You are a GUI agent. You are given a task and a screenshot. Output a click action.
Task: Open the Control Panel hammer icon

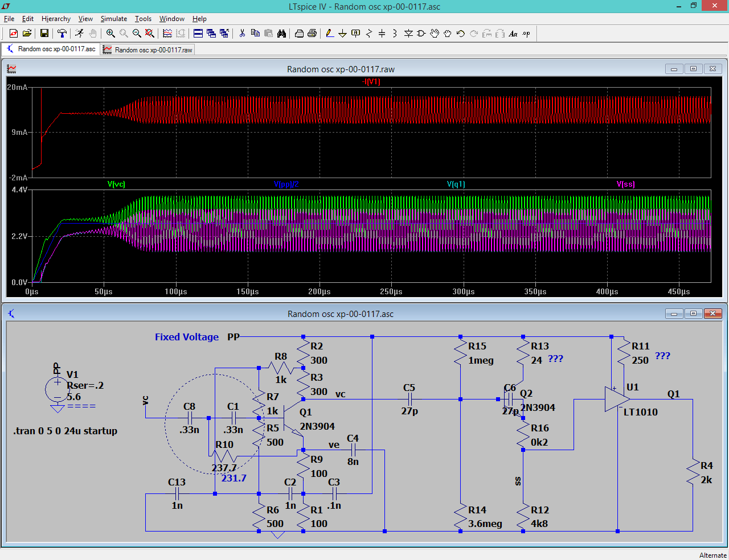click(x=62, y=34)
